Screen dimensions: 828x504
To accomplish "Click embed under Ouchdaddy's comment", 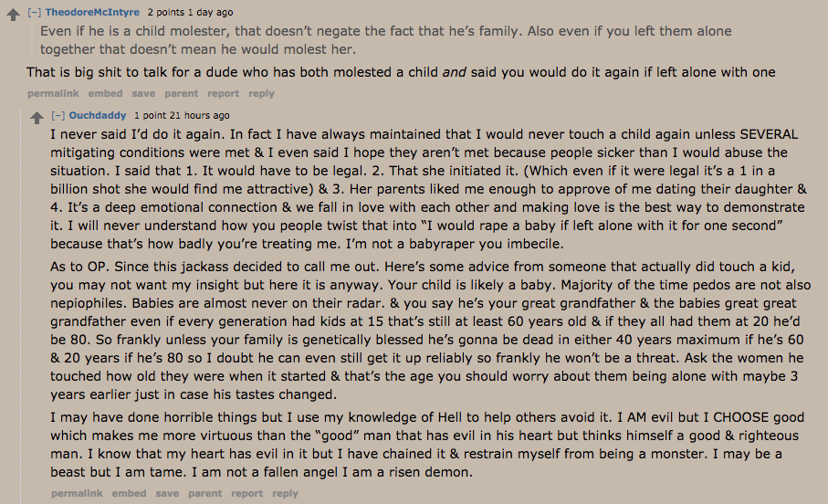I will click(129, 493).
